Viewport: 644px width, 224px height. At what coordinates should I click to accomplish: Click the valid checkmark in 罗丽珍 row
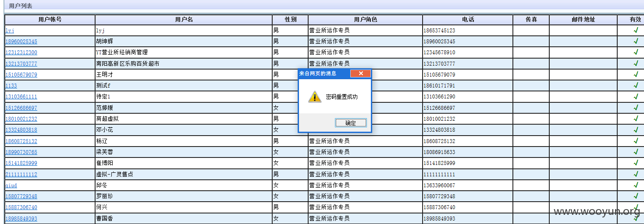636,196
